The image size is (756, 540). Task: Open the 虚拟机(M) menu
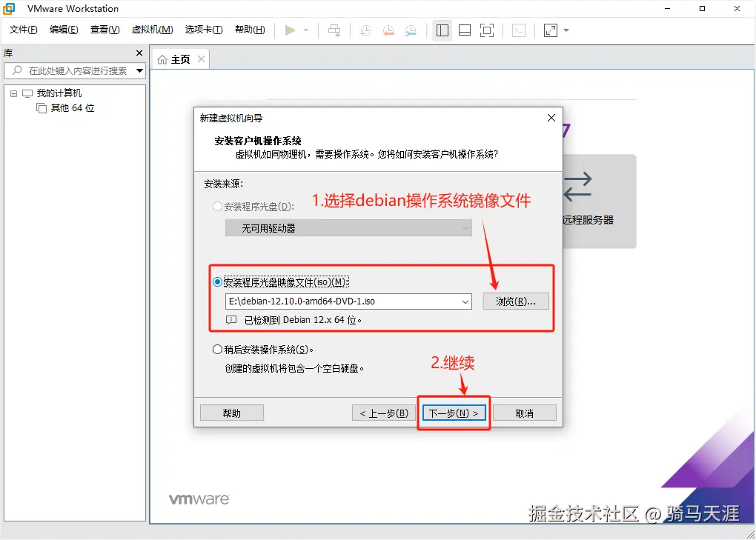coord(153,30)
